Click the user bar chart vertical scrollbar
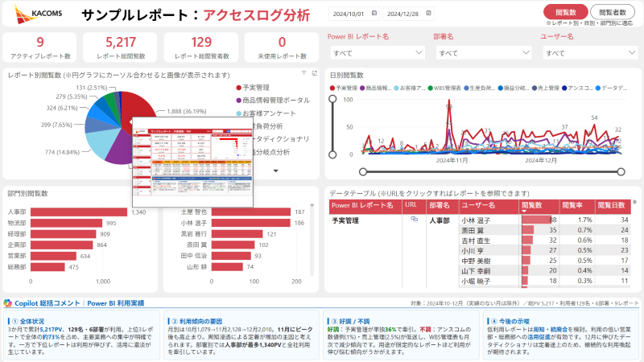The image size is (644, 362). [312, 239]
